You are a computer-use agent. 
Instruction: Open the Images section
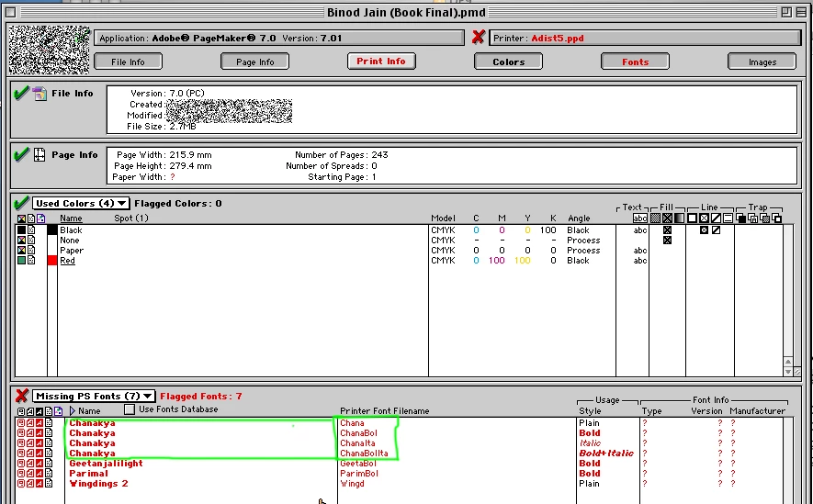click(762, 62)
